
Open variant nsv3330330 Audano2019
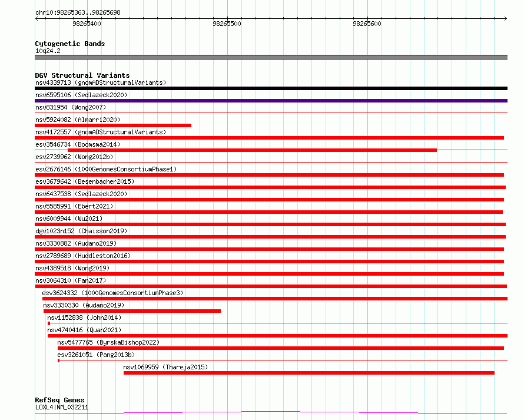click(84, 305)
